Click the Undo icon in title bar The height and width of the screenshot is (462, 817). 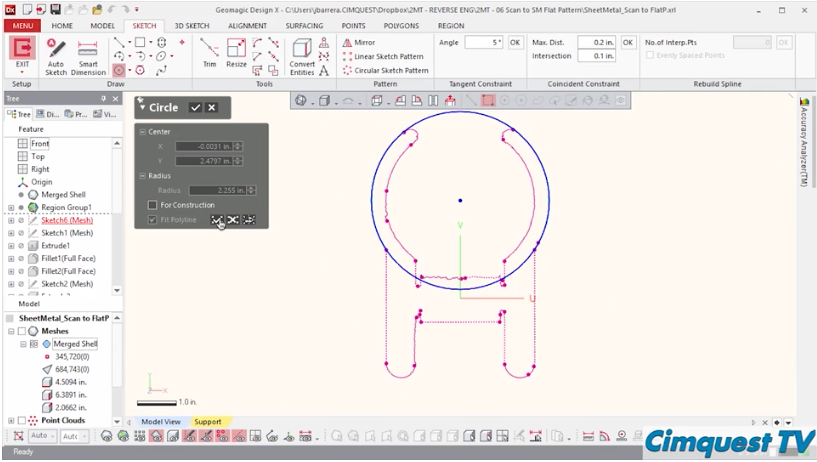[x=112, y=9]
